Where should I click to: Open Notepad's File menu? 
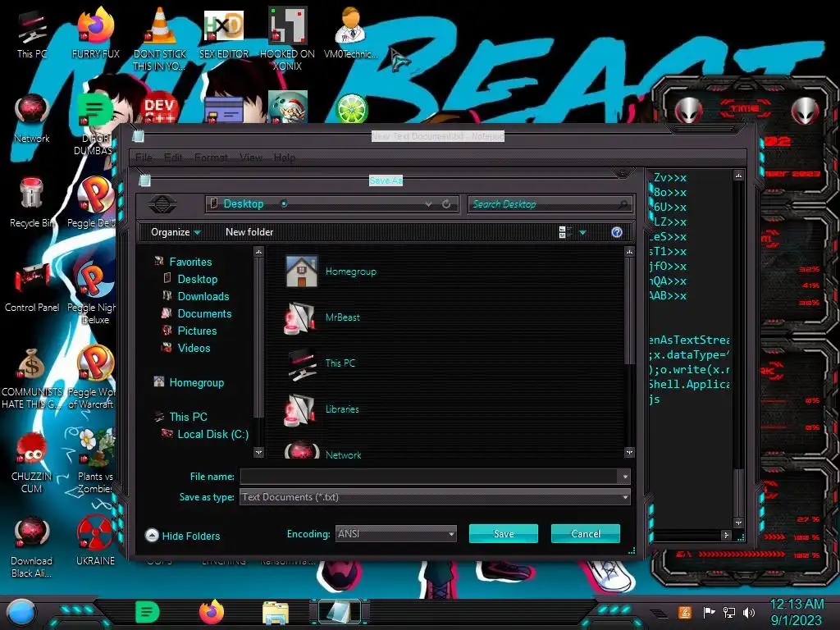point(144,157)
